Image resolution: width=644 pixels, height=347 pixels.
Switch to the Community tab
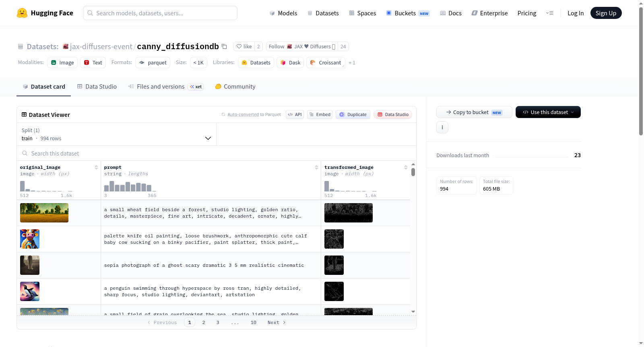pyautogui.click(x=235, y=87)
